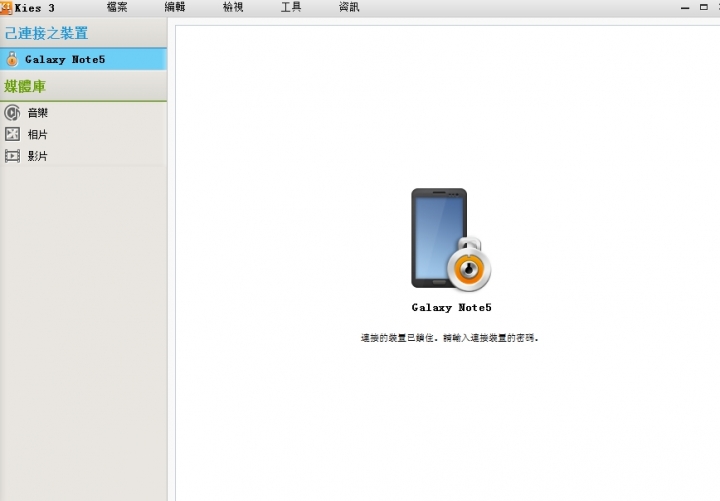Open the 影片 (Videos) library

pos(38,156)
